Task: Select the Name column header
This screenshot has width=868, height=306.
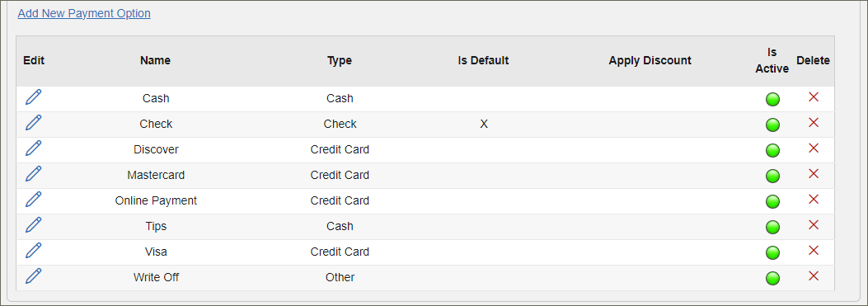Action: tap(155, 60)
